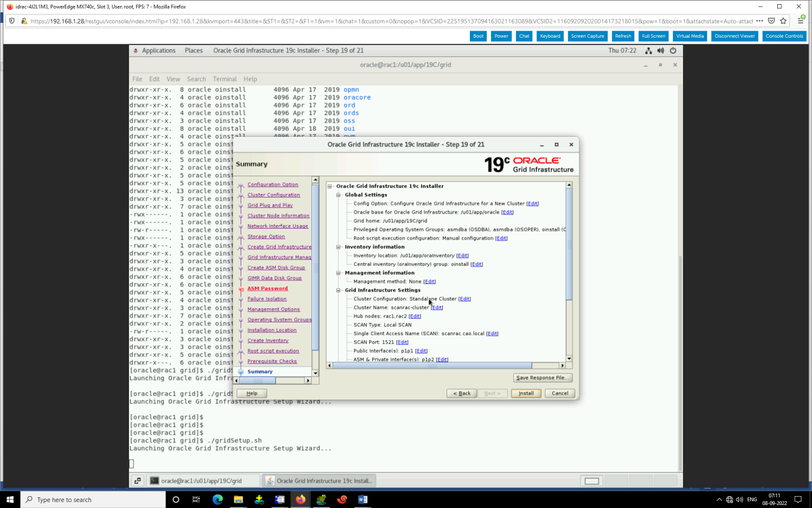Open the Terminal menu
Screen dimensions: 812x508
coord(225,79)
